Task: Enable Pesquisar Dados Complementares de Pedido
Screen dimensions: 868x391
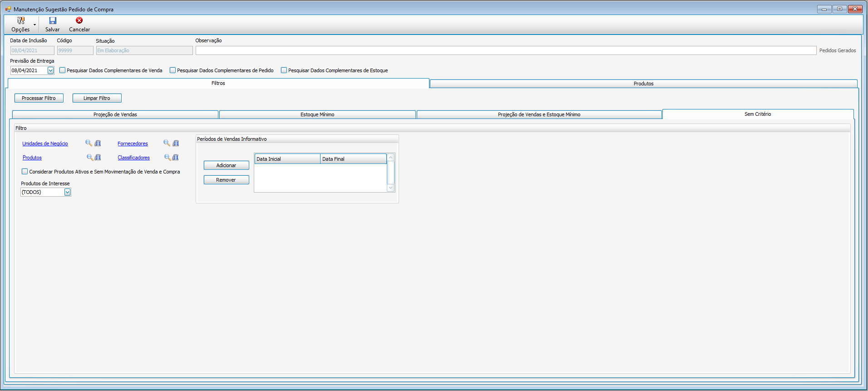Action: click(x=173, y=70)
